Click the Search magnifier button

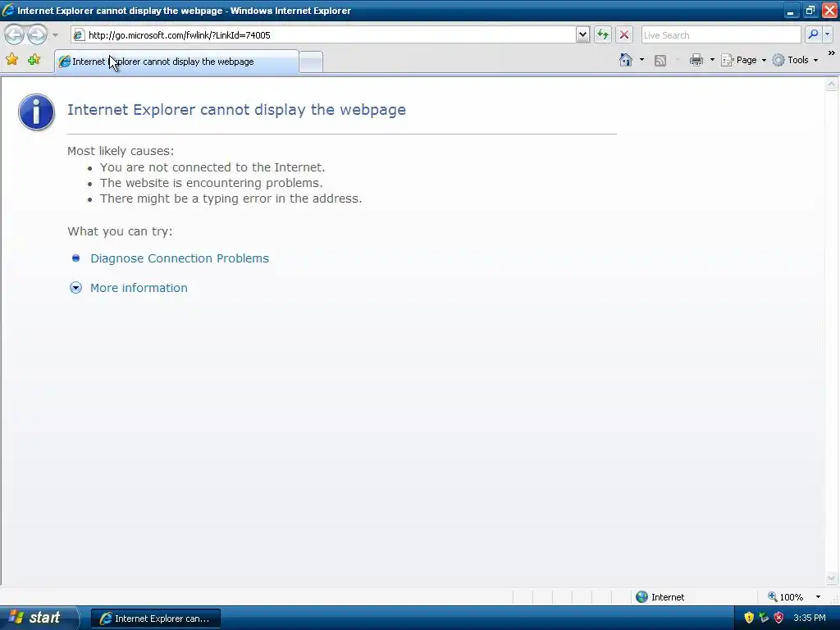tap(813, 34)
